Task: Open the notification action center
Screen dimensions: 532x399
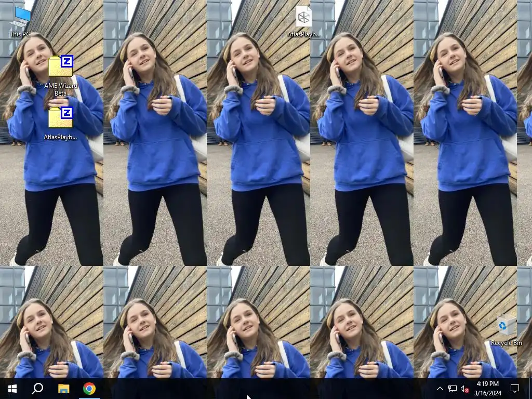Action: pyautogui.click(x=515, y=389)
